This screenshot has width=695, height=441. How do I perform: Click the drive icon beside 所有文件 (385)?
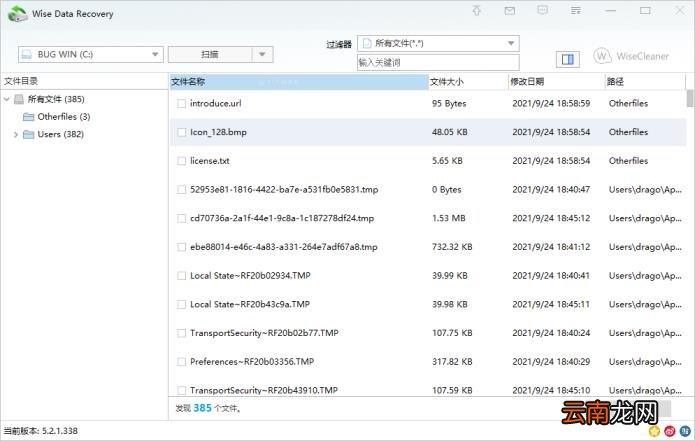click(x=19, y=99)
